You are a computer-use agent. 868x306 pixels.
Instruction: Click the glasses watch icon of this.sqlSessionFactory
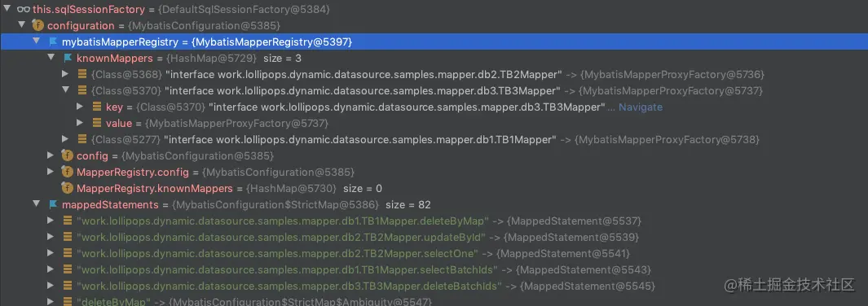(x=24, y=9)
